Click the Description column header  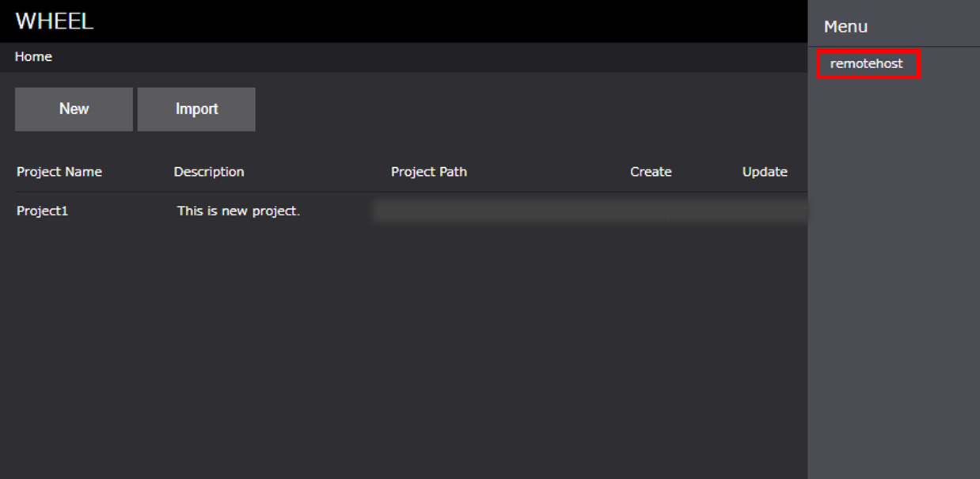(x=209, y=172)
